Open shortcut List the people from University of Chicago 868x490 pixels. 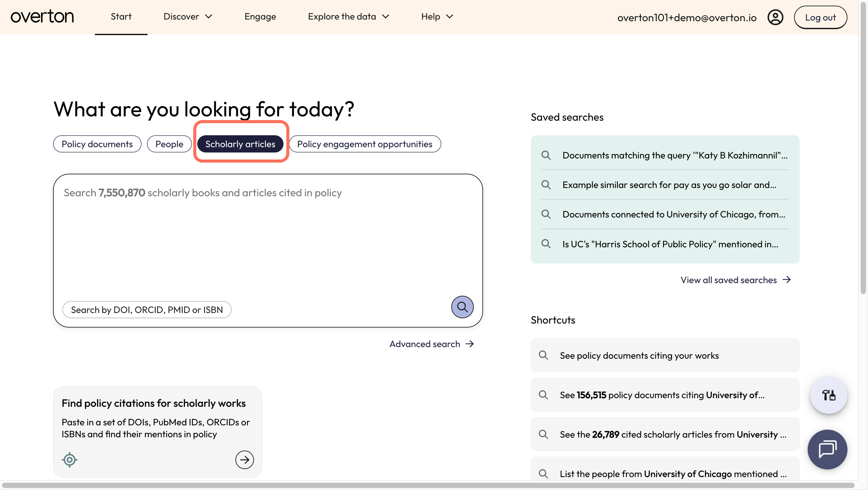[665, 469]
